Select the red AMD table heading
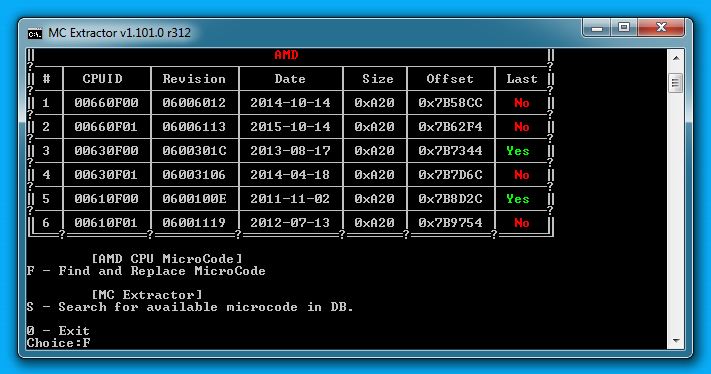The image size is (711, 374). 286,55
